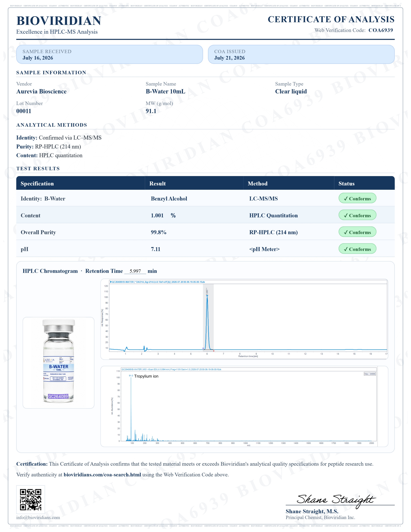The width and height of the screenshot is (411, 532).
Task: Click the <pH Meter> method cell
Action: pyautogui.click(x=264, y=249)
